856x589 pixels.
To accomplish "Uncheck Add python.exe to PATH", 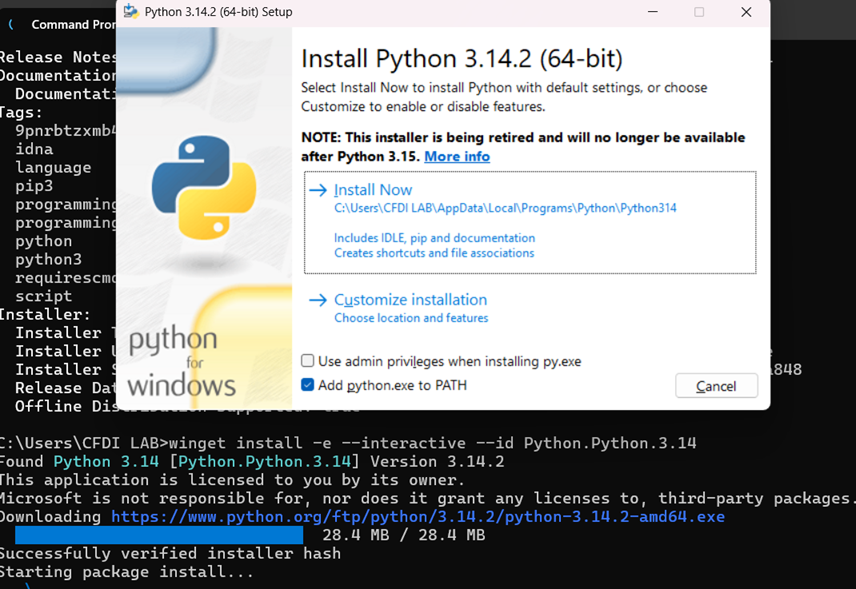I will coord(308,385).
